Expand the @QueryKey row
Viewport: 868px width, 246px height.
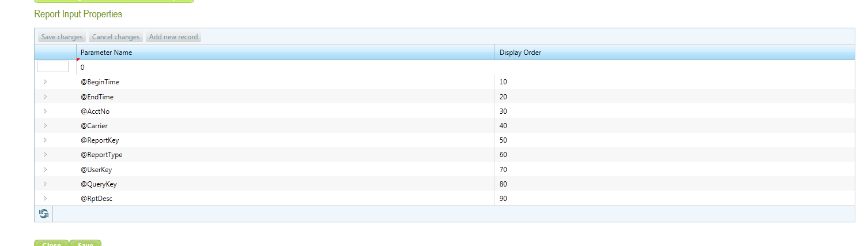click(46, 184)
